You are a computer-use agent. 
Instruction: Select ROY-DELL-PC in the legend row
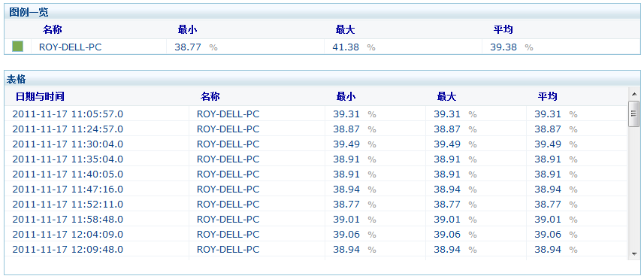click(x=70, y=47)
